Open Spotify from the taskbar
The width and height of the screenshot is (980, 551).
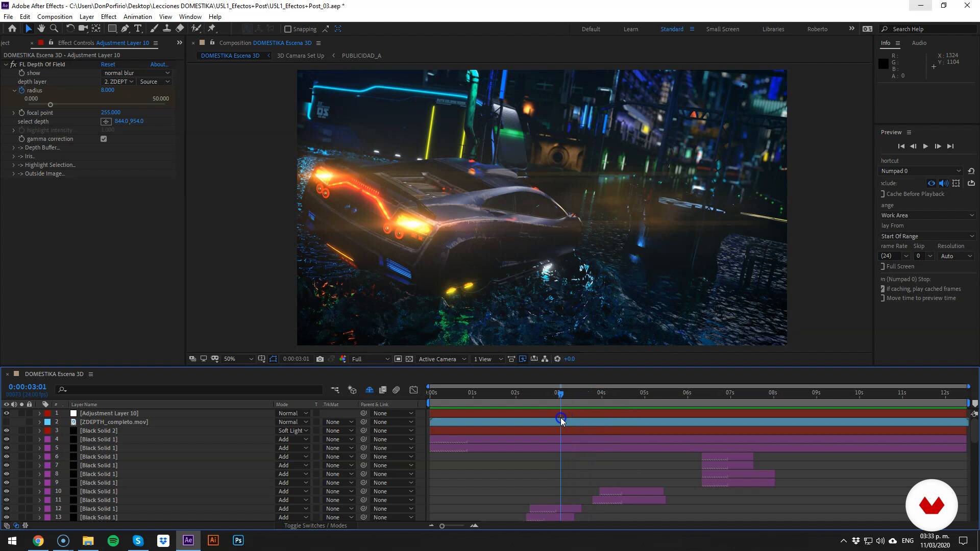[x=113, y=540]
